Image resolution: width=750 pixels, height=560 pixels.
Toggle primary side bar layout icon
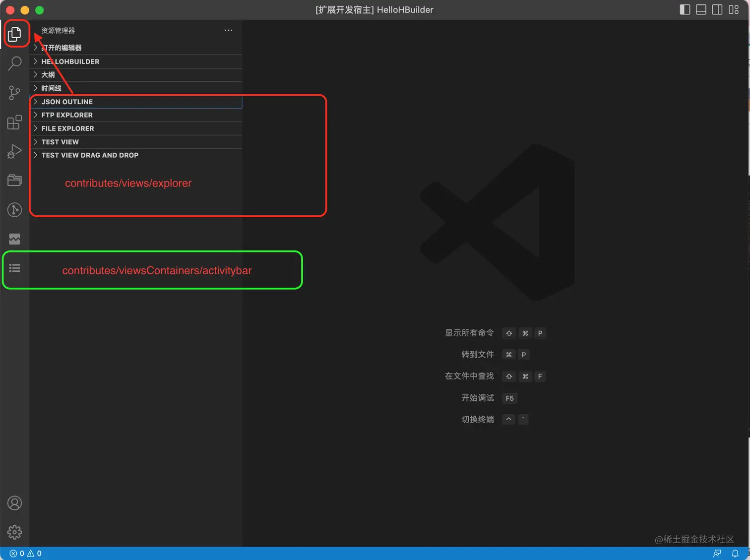click(x=685, y=9)
